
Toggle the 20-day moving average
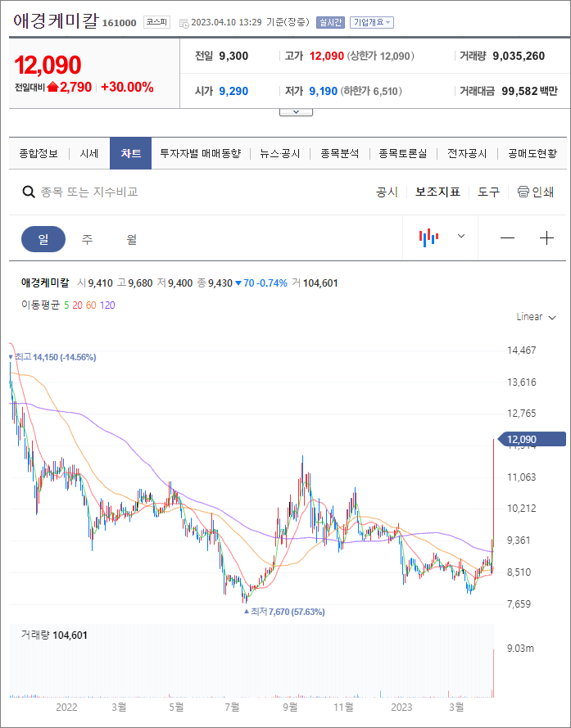(x=77, y=305)
